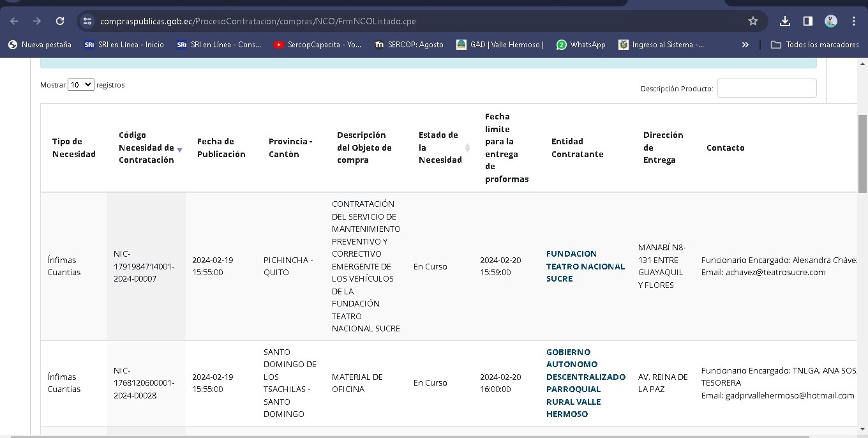Image resolution: width=868 pixels, height=438 pixels.
Task: Click the Fecha de Publicación column header
Action: [221, 147]
